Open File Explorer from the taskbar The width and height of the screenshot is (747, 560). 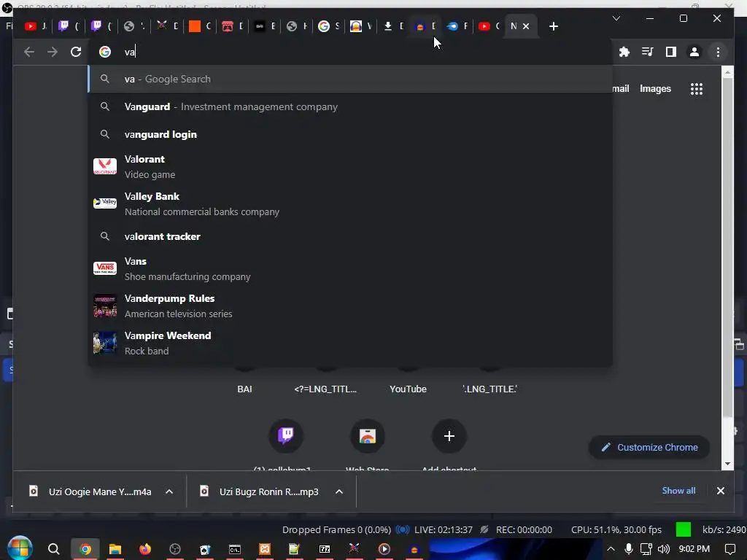[115, 549]
